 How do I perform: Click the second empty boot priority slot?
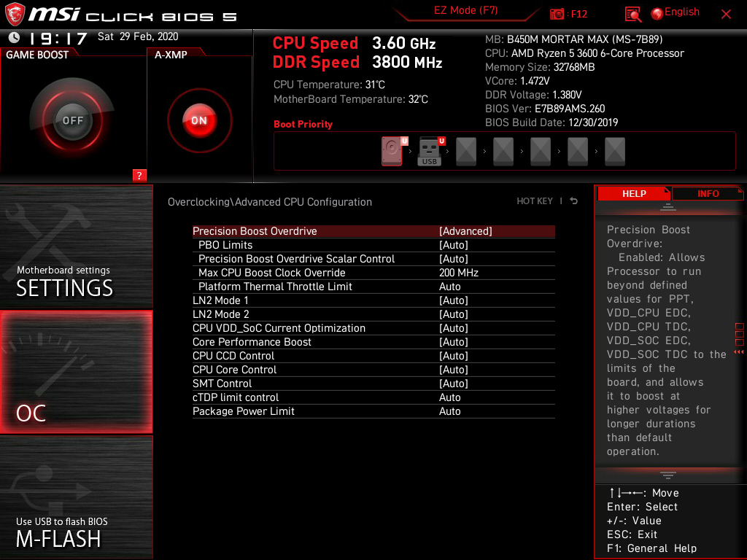(x=503, y=152)
